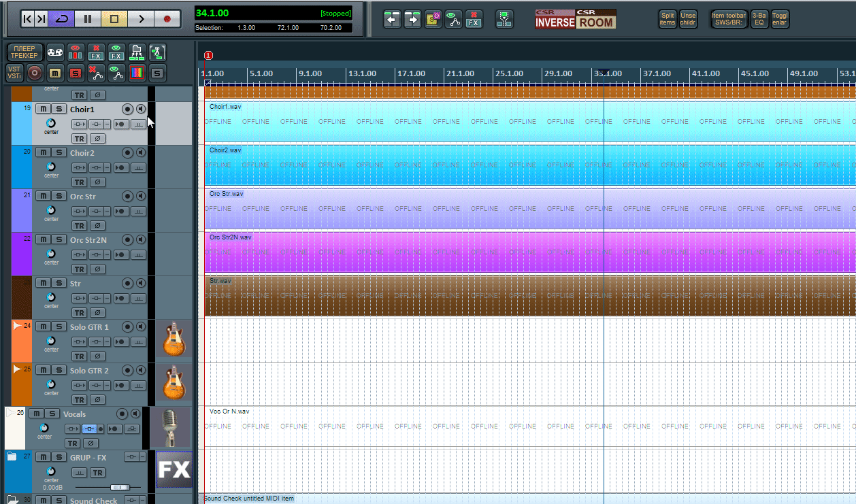This screenshot has height=504, width=856.
Task: Click the yellow icon next to the arrow icons
Action: (433, 19)
